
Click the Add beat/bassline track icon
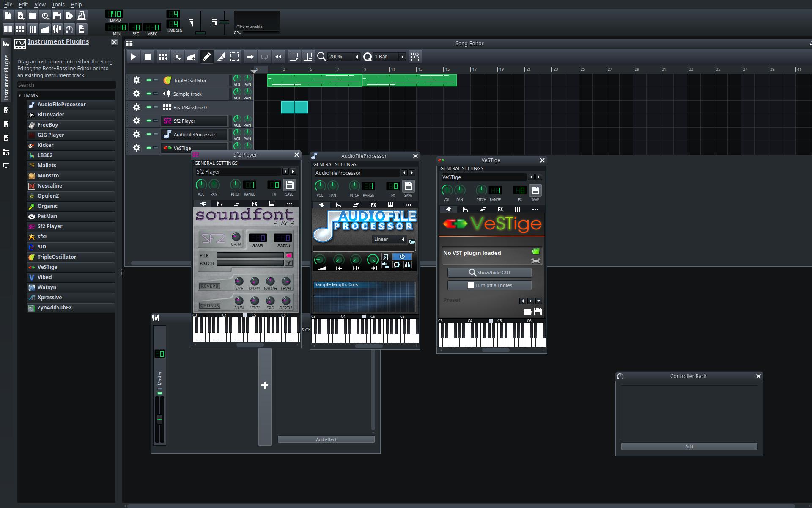point(163,57)
